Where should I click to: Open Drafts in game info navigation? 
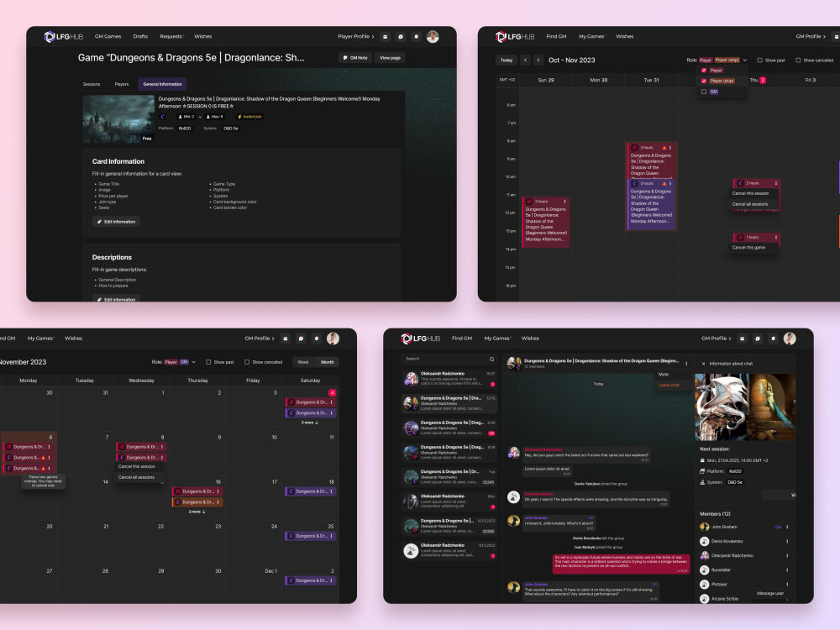(140, 36)
